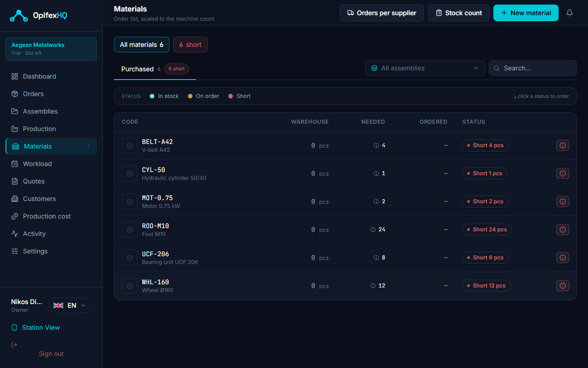The width and height of the screenshot is (588, 368).
Task: Open the alert info icon for UCF-206
Action: pyautogui.click(x=563, y=258)
